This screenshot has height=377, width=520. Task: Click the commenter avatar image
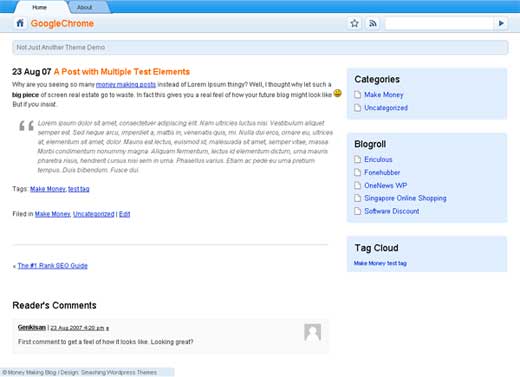click(x=312, y=332)
